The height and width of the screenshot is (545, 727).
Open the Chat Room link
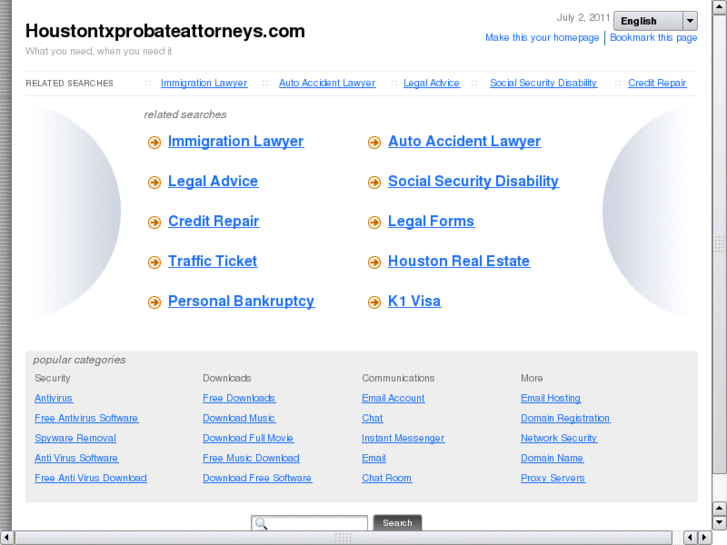(x=387, y=478)
